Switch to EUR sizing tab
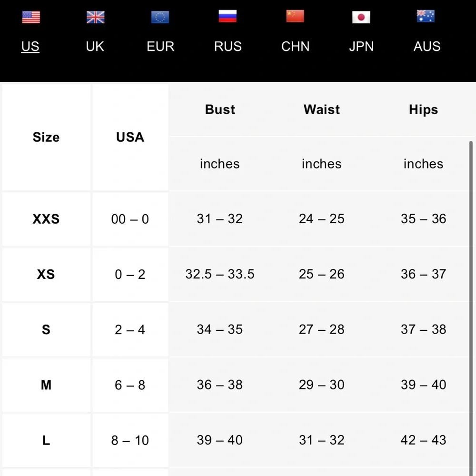The height and width of the screenshot is (476, 476). point(160,47)
